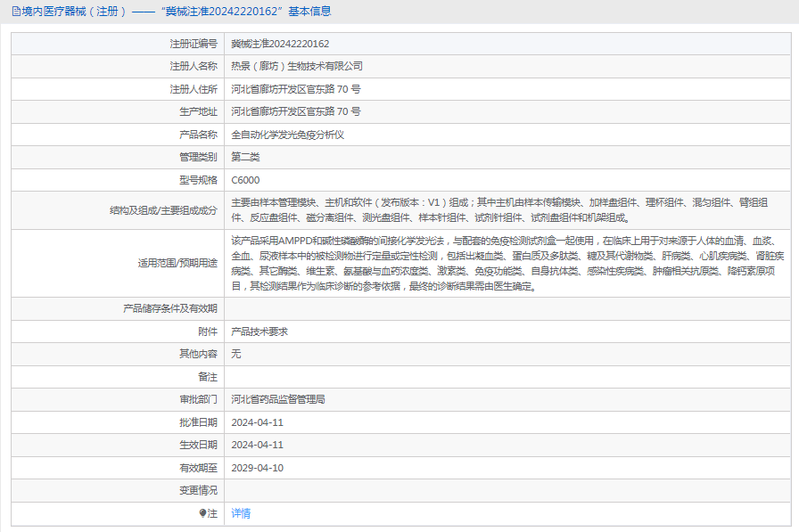Click the lightbulb icon next to 注
This screenshot has height=532, width=799.
point(202,513)
